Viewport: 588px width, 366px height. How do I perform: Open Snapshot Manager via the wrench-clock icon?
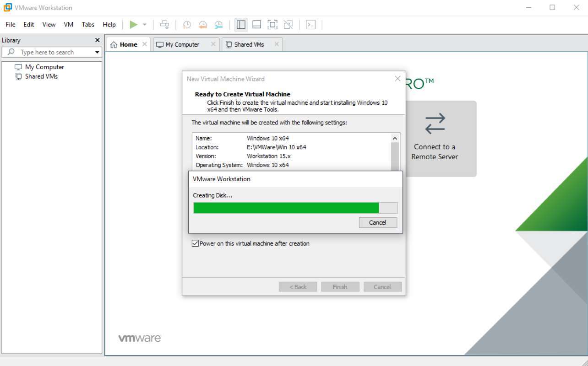219,24
